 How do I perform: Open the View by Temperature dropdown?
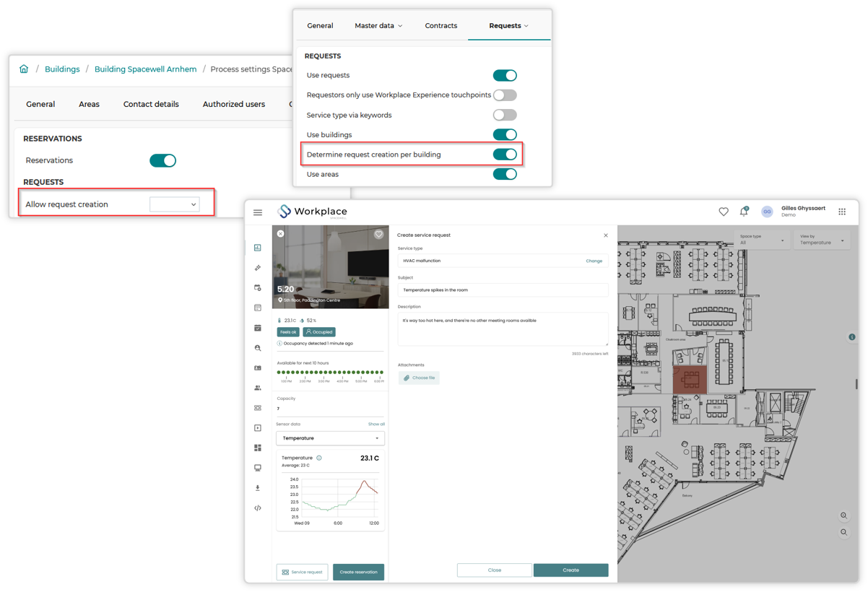click(x=820, y=240)
